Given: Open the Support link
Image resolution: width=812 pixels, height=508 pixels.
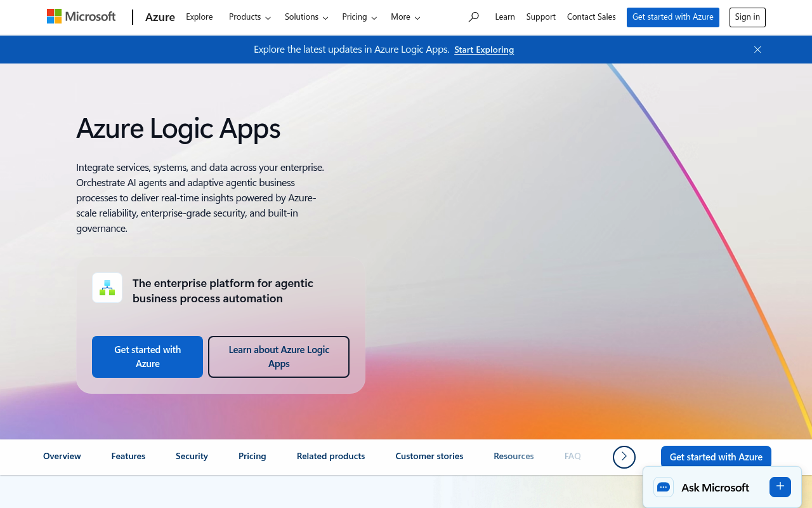Looking at the screenshot, I should tap(541, 17).
